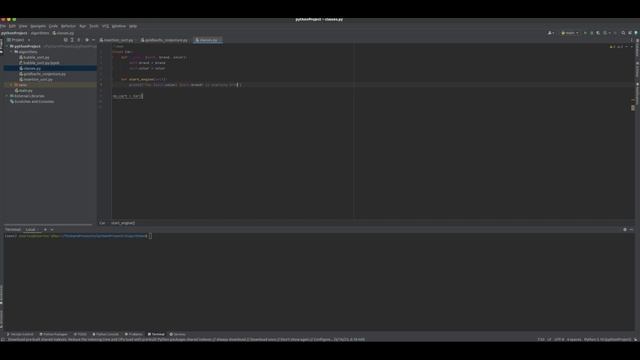
Task: Open the Help menu
Action: click(133, 26)
